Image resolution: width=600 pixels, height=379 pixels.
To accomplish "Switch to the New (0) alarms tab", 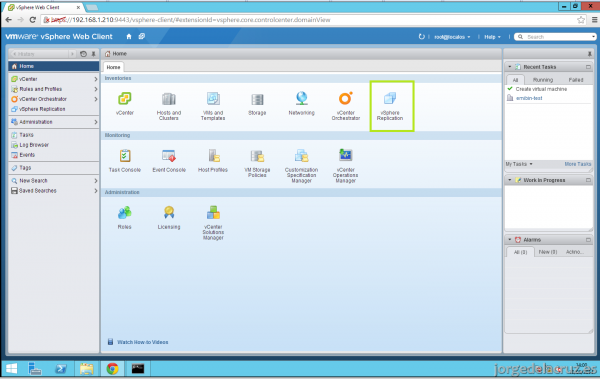I will click(x=548, y=252).
